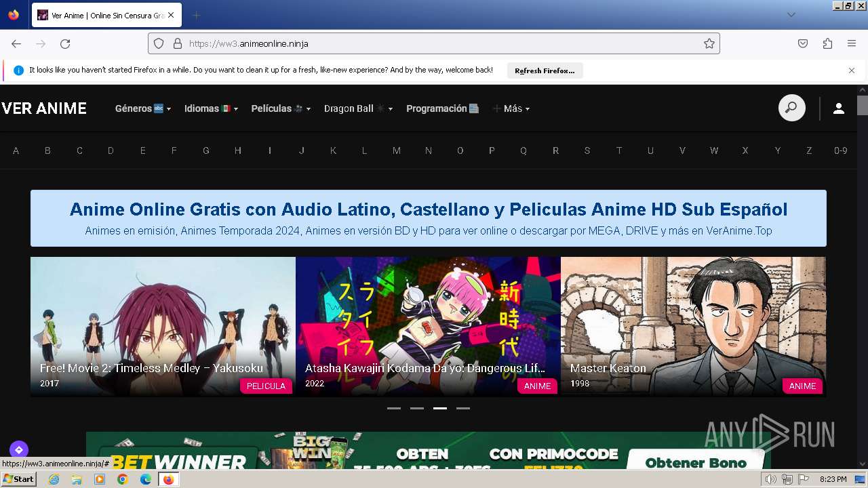Filter anime by letter H

coord(238,150)
